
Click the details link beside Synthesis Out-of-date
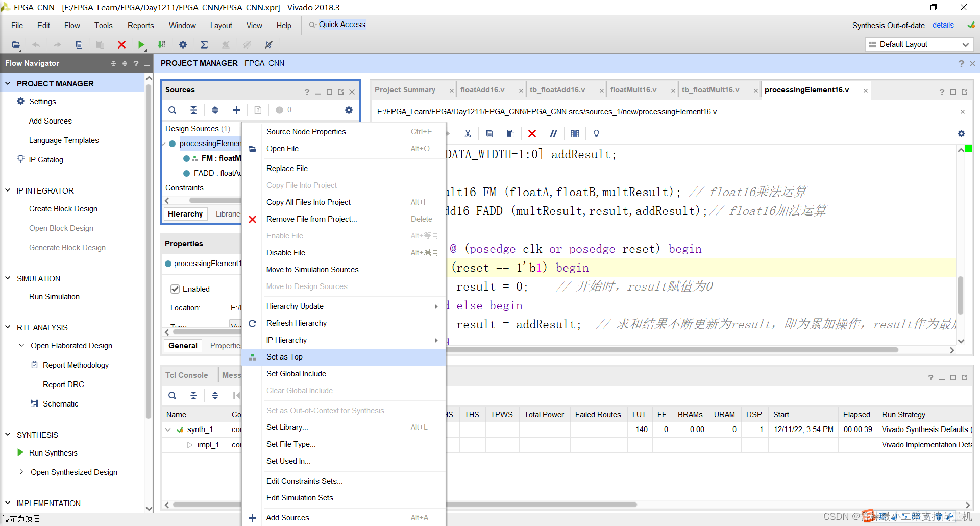(943, 25)
